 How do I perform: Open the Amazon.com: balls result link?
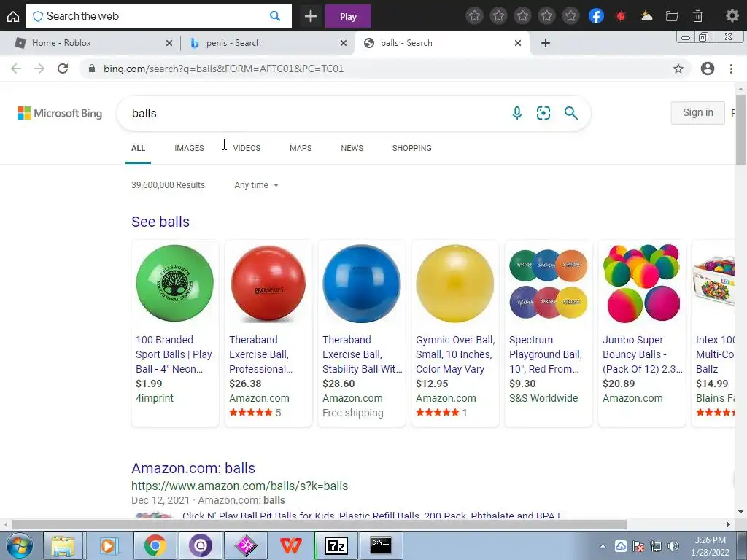point(193,468)
